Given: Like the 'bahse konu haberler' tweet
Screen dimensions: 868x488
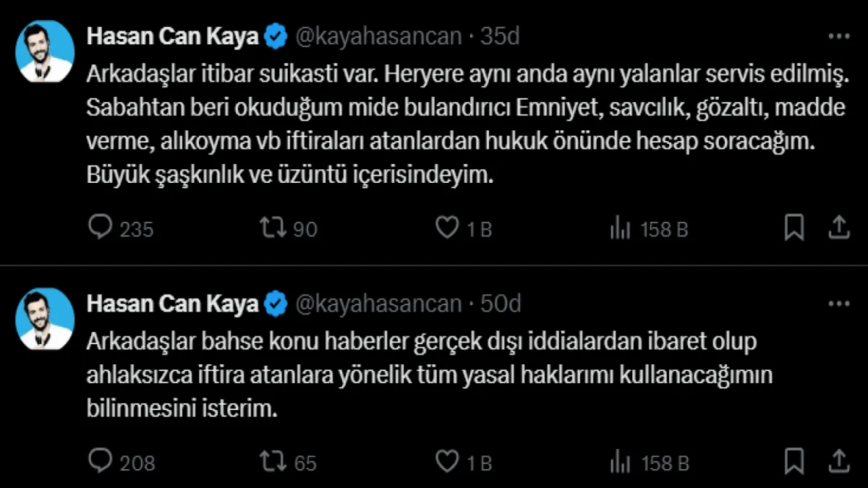Looking at the screenshot, I should point(448,461).
